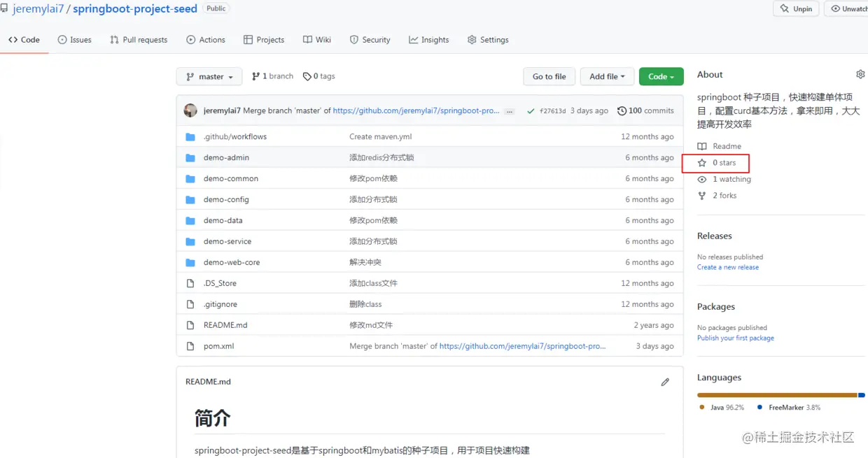Open the Insights tab
The image size is (868, 458).
429,40
